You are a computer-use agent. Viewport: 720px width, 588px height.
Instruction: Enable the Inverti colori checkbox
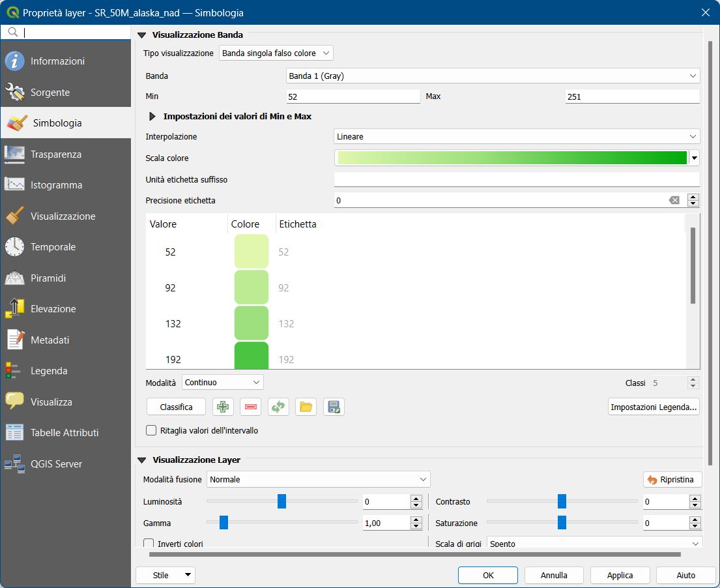149,544
